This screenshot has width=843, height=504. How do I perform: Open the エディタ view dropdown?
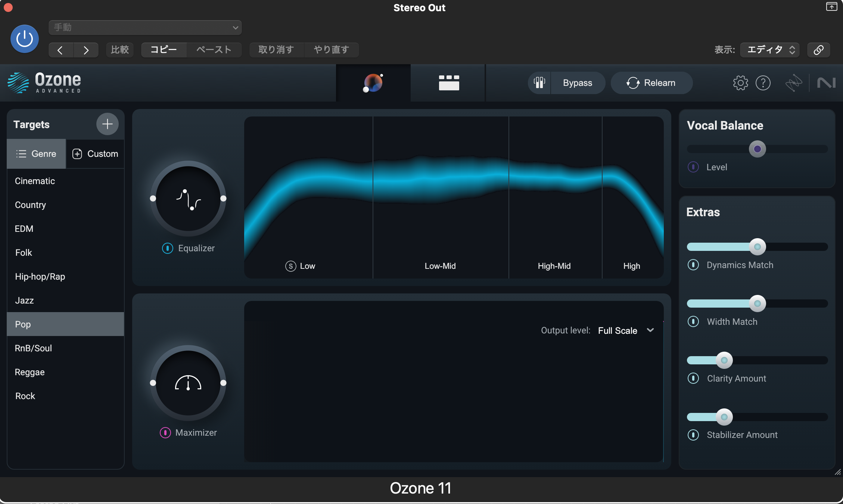point(770,50)
